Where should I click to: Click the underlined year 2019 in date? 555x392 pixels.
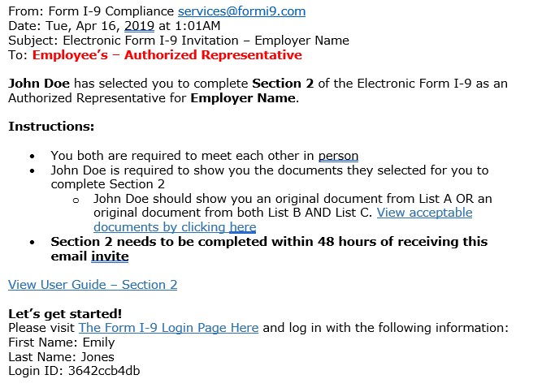pos(140,26)
